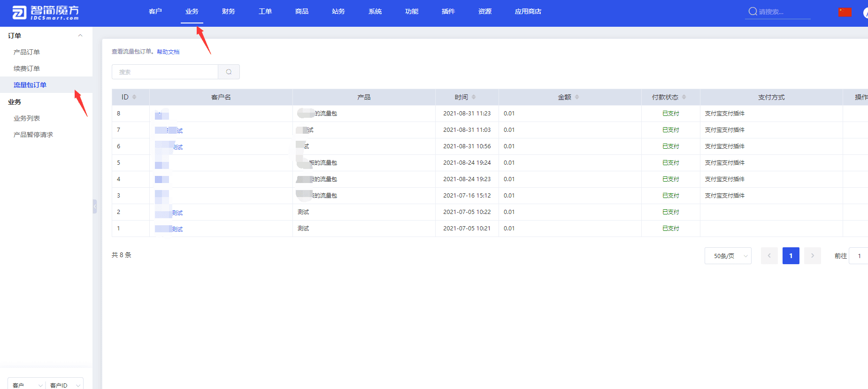Image resolution: width=868 pixels, height=389 pixels.
Task: Click product 测试 in row ID 1
Action: coord(303,229)
